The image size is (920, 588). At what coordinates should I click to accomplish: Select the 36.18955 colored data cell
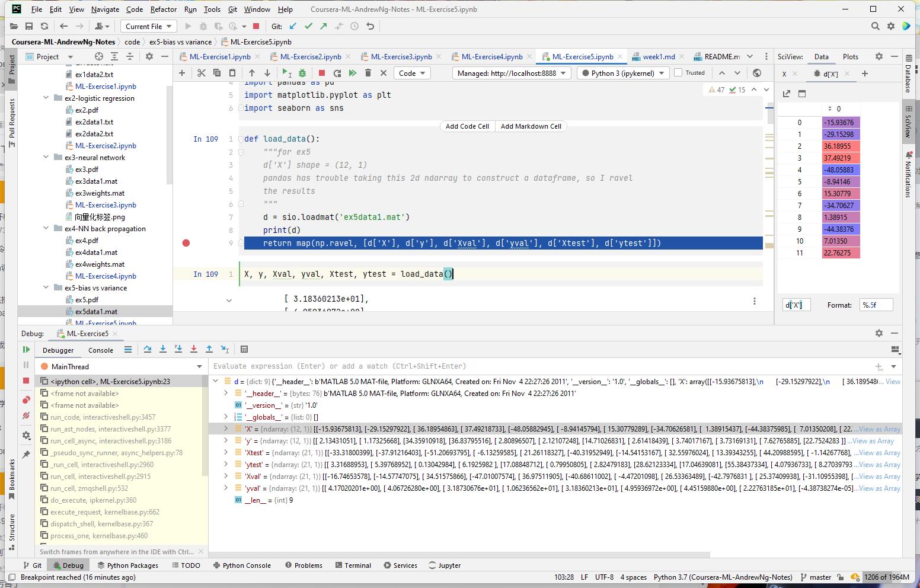[x=841, y=146]
